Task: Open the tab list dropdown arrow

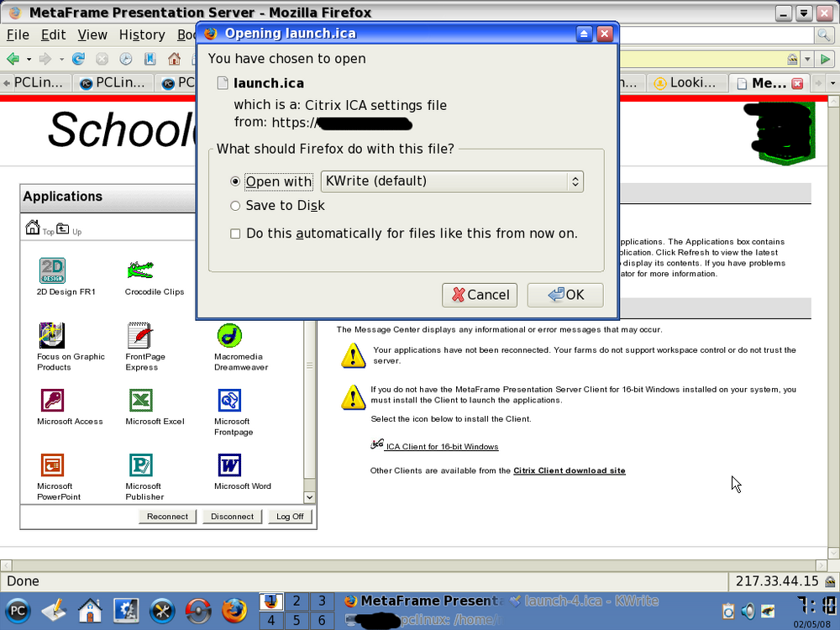Action: point(832,83)
